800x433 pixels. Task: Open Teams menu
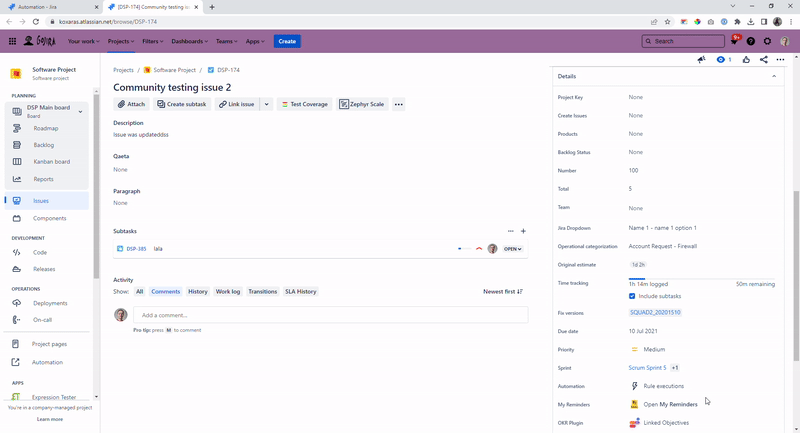(x=227, y=41)
